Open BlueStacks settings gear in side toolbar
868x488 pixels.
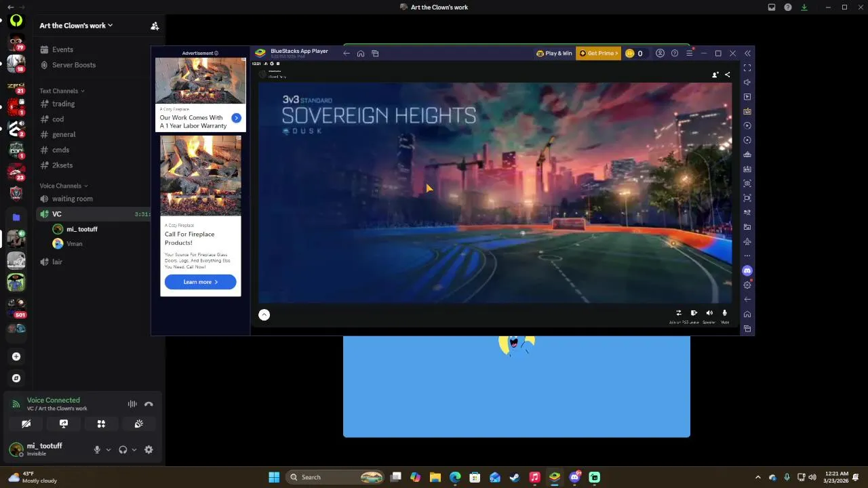747,285
